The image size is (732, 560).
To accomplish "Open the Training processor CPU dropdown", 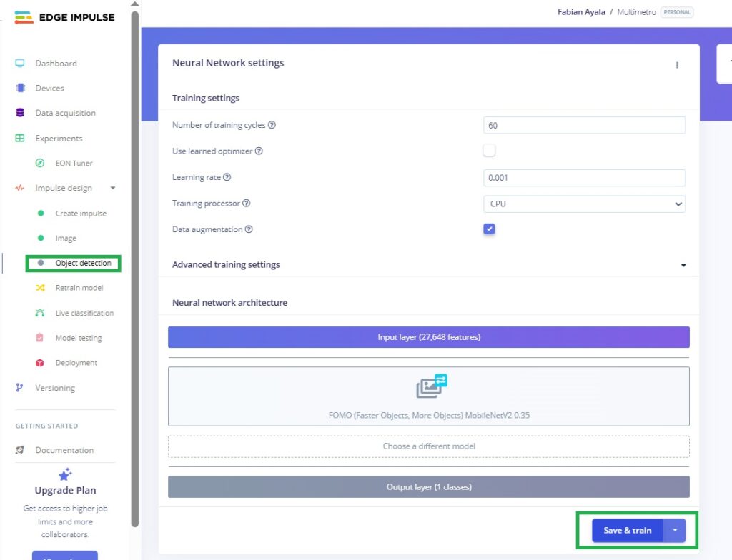I will click(584, 204).
